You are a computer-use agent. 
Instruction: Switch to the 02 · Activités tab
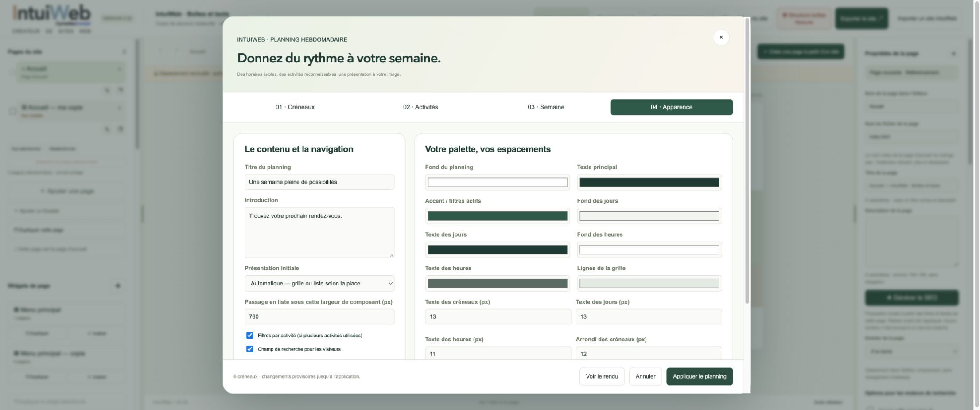[420, 107]
